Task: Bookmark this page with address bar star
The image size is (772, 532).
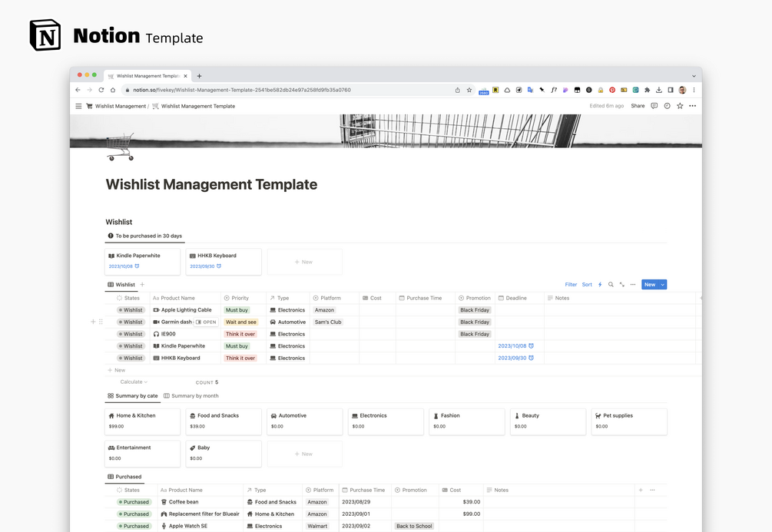Action: click(x=469, y=90)
